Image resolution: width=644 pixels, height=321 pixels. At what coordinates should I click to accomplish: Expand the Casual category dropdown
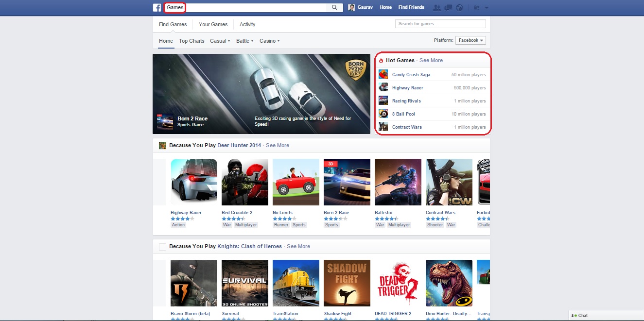[220, 41]
